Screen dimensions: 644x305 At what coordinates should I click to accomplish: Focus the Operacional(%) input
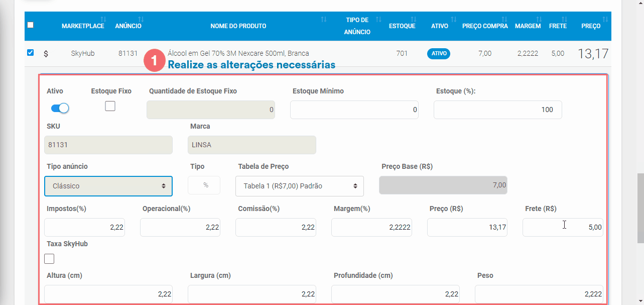180,227
